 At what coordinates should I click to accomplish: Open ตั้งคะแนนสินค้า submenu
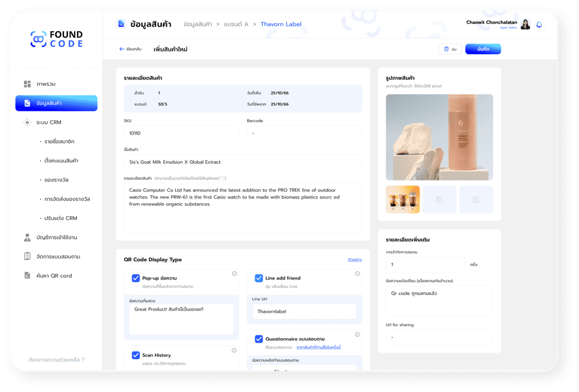click(61, 161)
